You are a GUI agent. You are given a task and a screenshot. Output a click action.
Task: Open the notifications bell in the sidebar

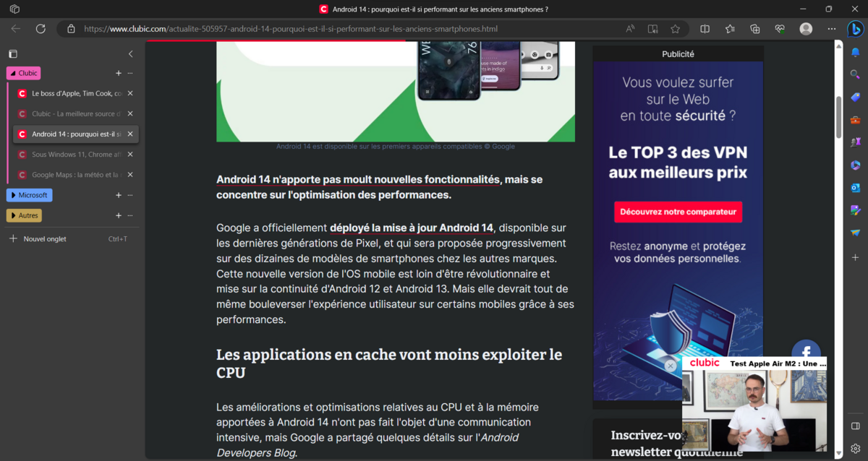[x=855, y=52]
